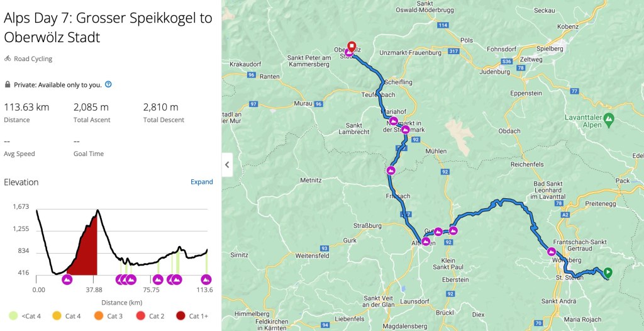Select the climb marker near Wolfsberg on map
This screenshot has width=644, height=331.
click(x=552, y=252)
